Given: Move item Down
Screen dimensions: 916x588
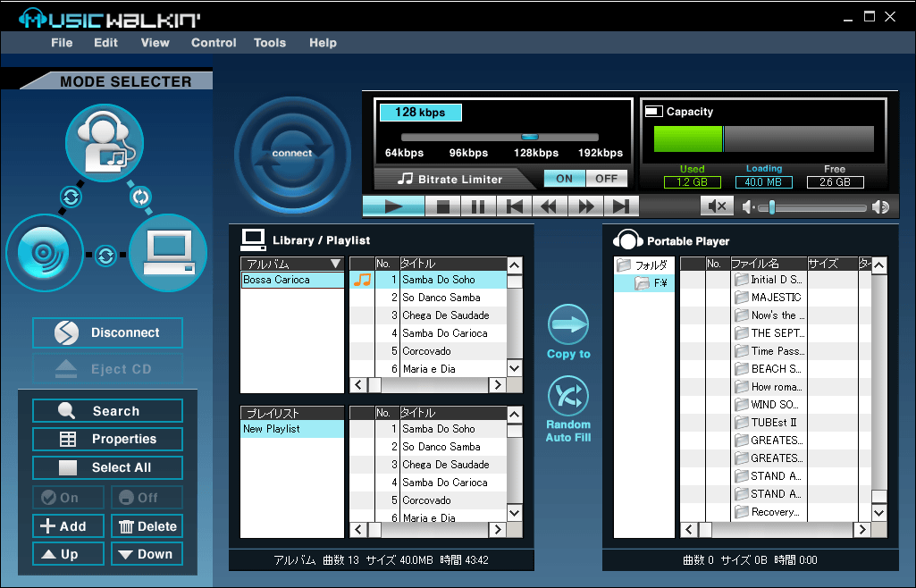Looking at the screenshot, I should coord(147,554).
